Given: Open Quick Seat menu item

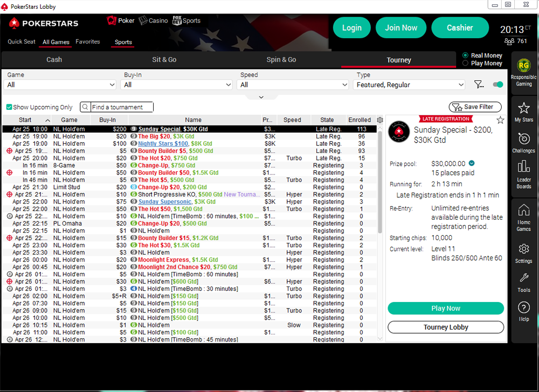Looking at the screenshot, I should click(22, 41).
